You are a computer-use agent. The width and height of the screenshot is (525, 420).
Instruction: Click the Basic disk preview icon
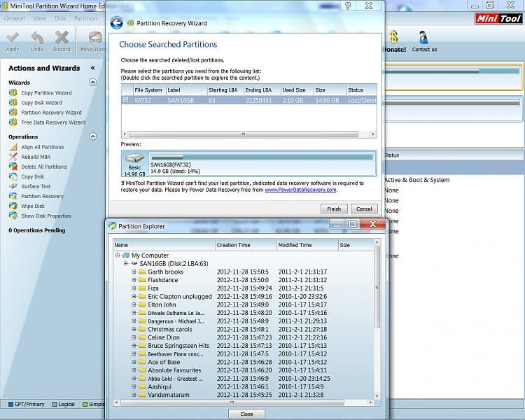click(x=134, y=157)
